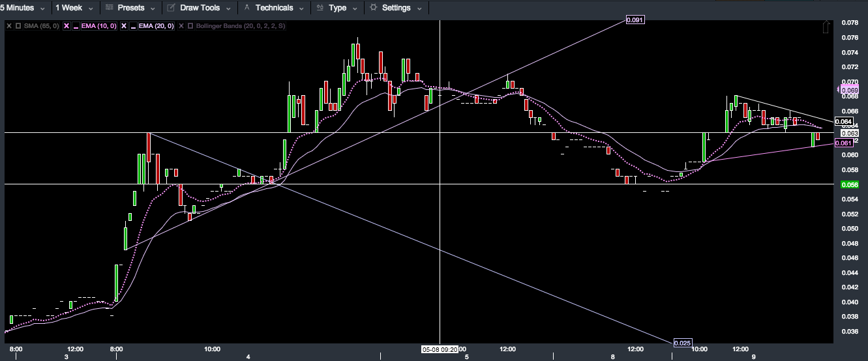Click the 0.050 price axis value
Image resolution: width=868 pixels, height=361 pixels.
(x=850, y=229)
